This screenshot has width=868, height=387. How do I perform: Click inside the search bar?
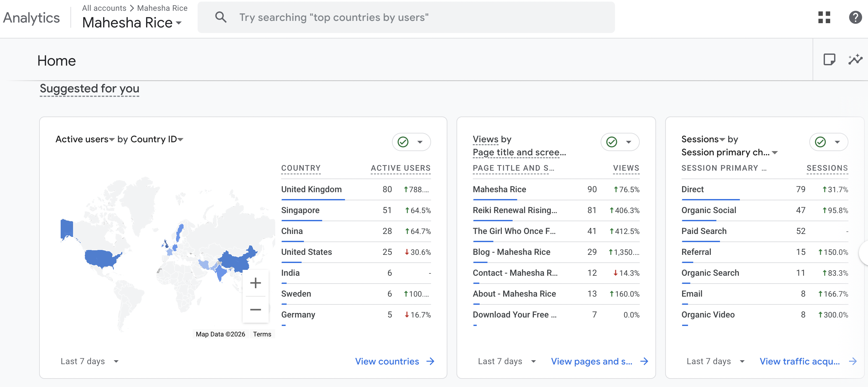[404, 17]
